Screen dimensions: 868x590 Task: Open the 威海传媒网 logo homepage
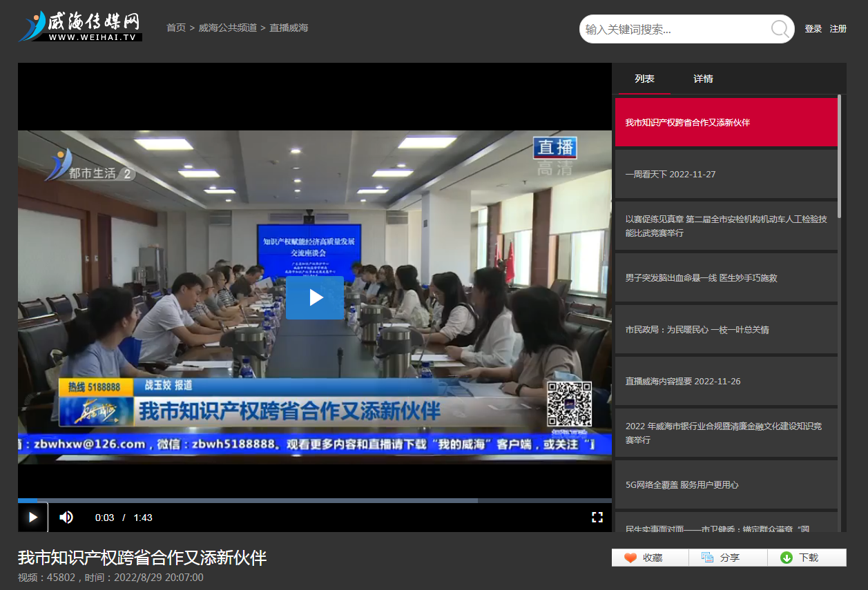(x=80, y=26)
